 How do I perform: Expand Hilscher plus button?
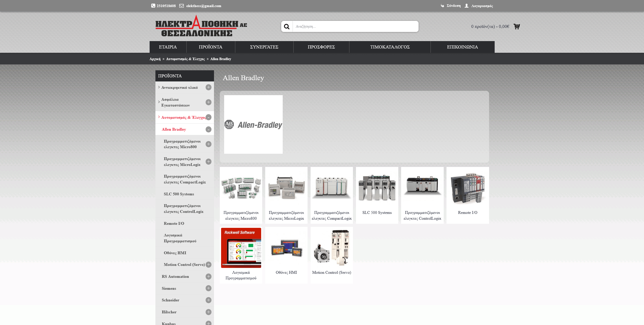point(208,312)
